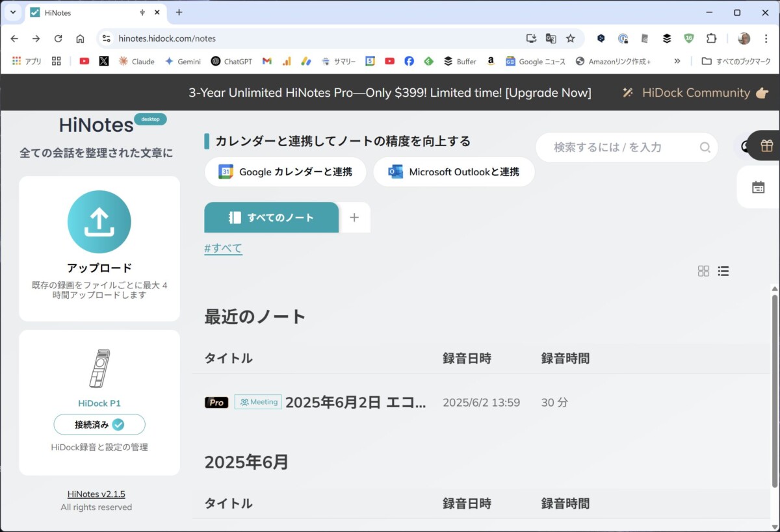Open the Google Analytics bookmark
The width and height of the screenshot is (780, 532).
coord(286,61)
